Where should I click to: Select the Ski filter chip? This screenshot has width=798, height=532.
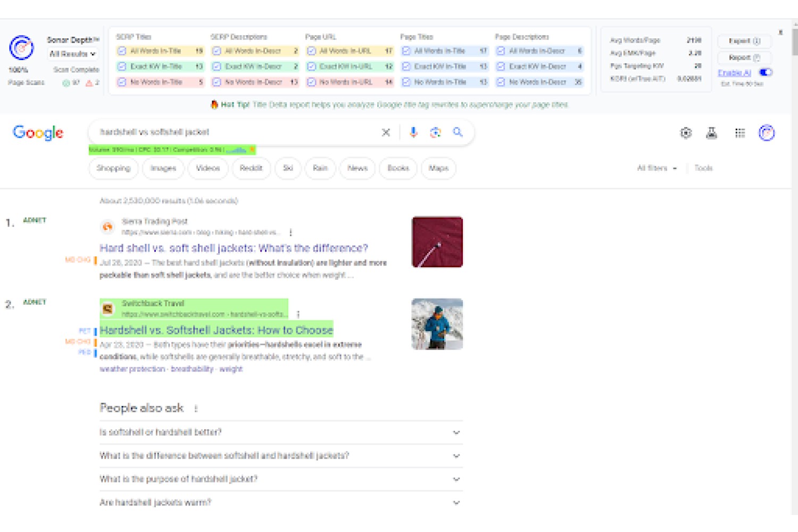288,168
